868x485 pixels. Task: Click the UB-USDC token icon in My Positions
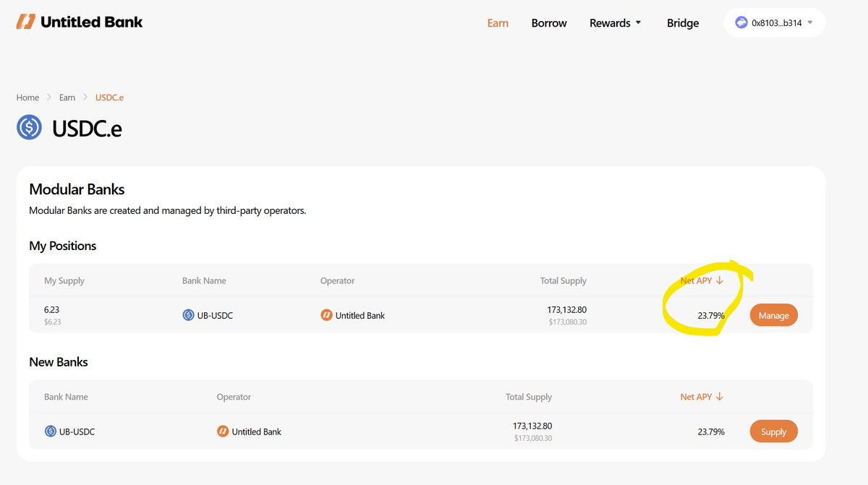188,315
